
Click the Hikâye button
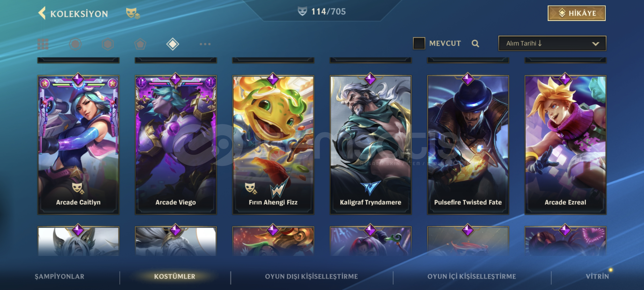(x=577, y=13)
